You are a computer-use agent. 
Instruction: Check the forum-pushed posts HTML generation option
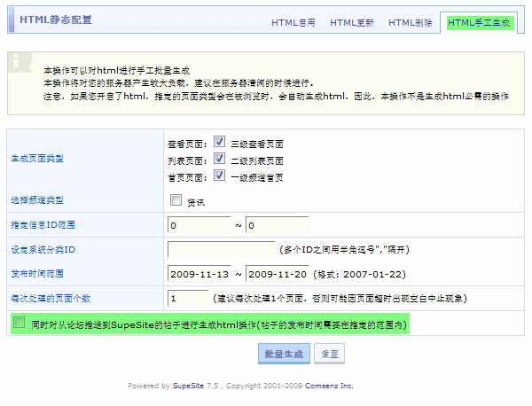[x=20, y=324]
